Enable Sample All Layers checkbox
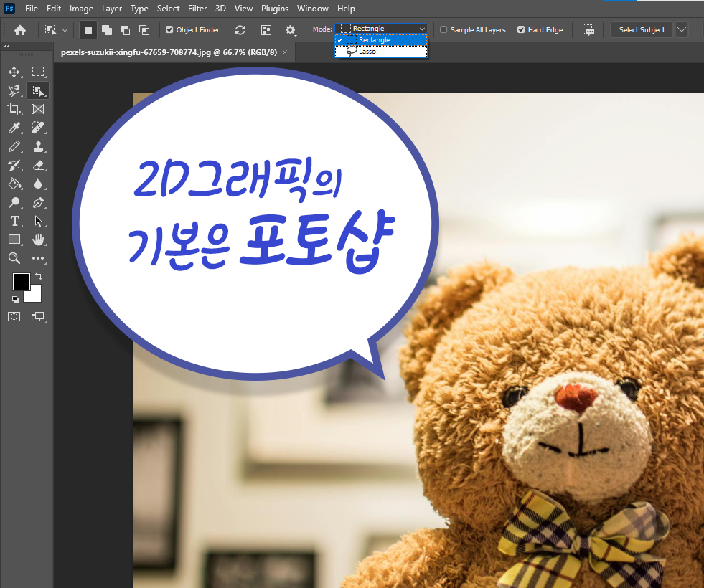This screenshot has width=704, height=588. (x=443, y=29)
